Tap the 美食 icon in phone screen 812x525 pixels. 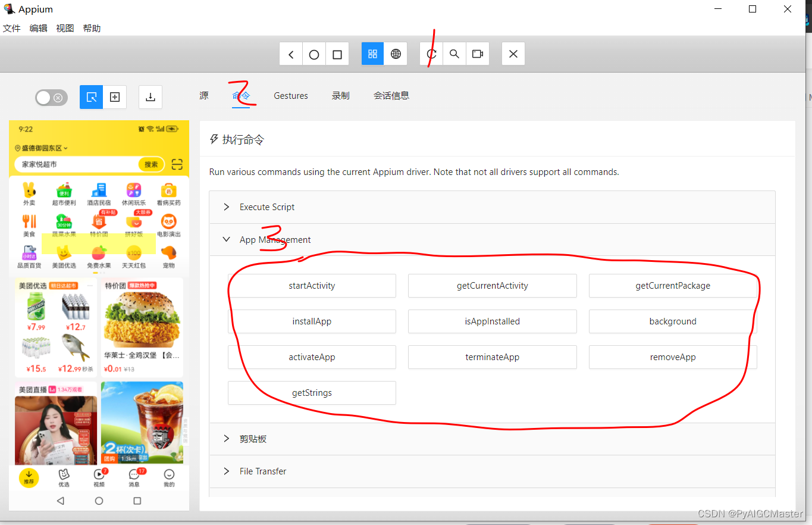click(x=29, y=226)
